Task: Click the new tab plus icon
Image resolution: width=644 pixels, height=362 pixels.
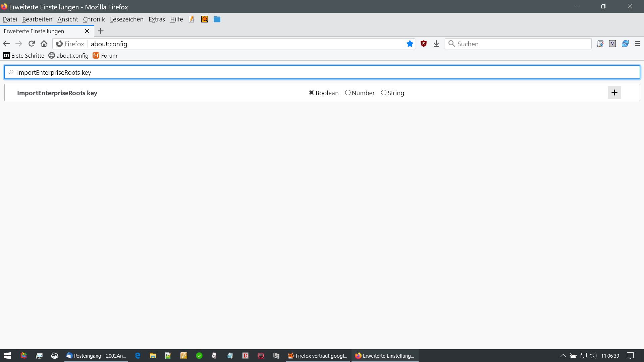Action: pos(100,31)
